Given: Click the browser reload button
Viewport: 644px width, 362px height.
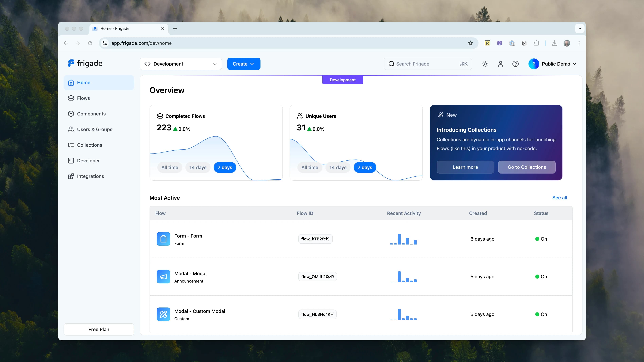Looking at the screenshot, I should point(90,43).
